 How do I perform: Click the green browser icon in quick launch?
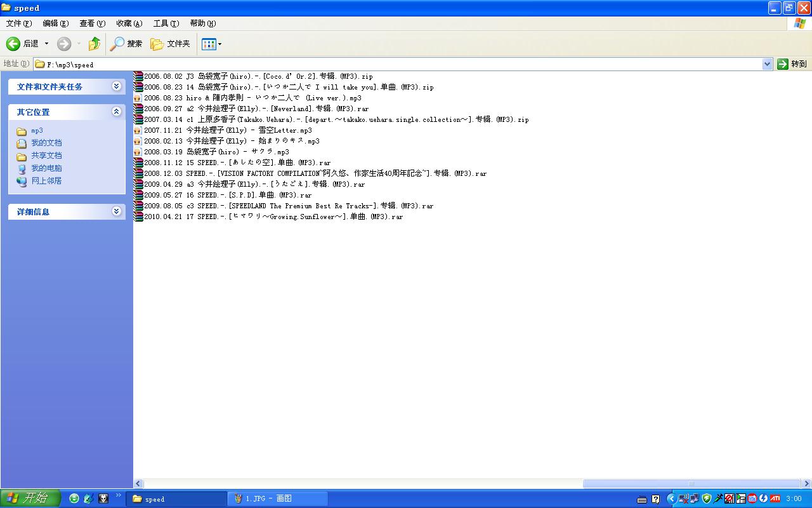[x=74, y=498]
